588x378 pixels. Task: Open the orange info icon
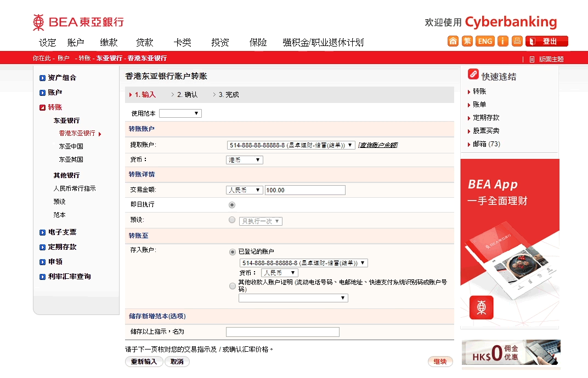[x=502, y=41]
